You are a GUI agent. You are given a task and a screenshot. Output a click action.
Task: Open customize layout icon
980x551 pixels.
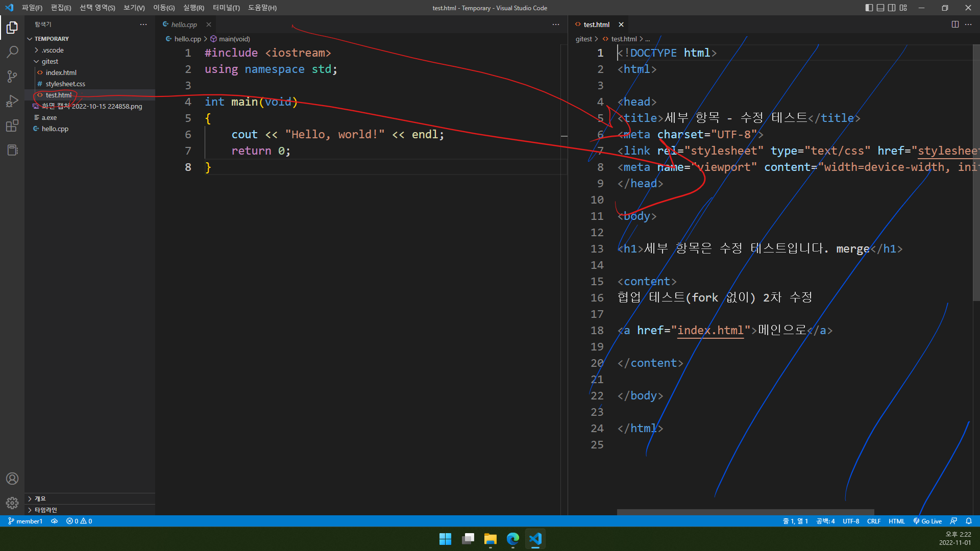point(903,8)
